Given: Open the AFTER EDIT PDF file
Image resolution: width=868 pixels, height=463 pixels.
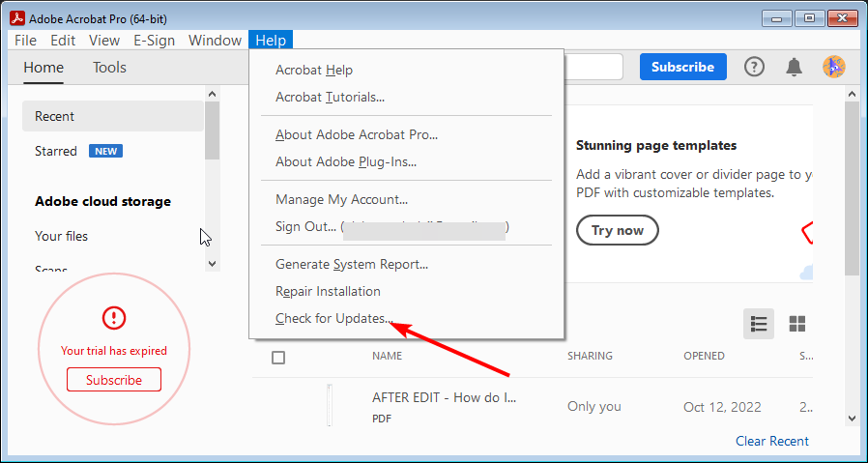Looking at the screenshot, I should tap(444, 397).
